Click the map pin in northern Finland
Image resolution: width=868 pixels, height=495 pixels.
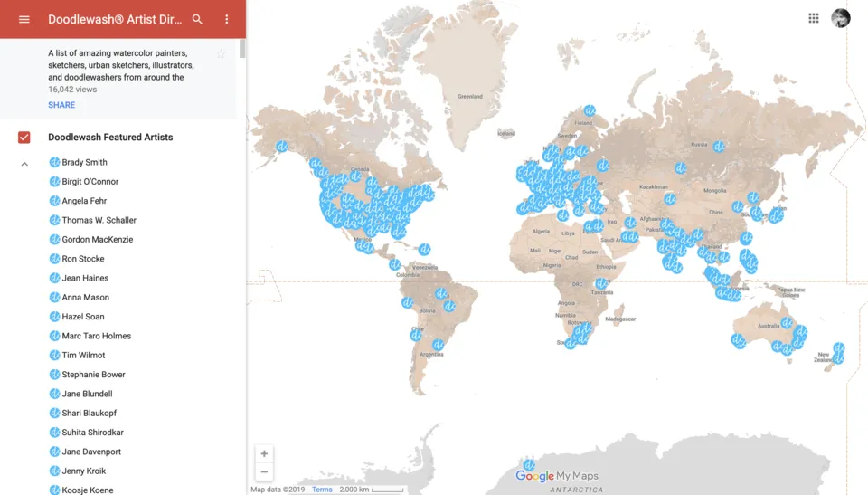point(590,110)
